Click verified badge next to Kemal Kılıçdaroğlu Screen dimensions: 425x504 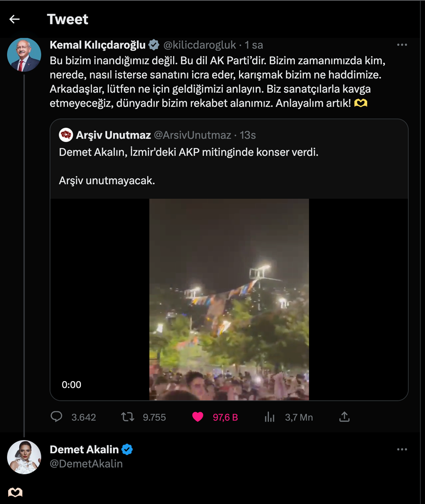[154, 45]
